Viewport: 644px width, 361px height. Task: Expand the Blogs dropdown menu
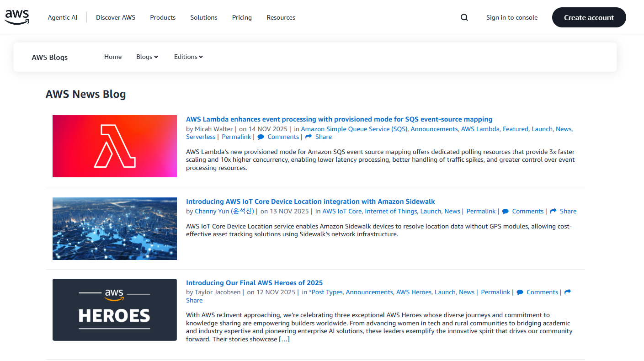[x=147, y=57]
